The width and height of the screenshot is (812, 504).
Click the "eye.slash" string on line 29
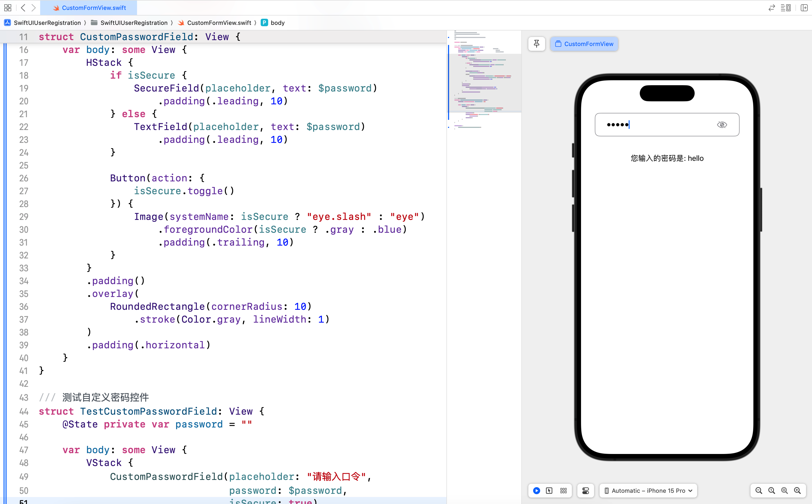(x=339, y=217)
